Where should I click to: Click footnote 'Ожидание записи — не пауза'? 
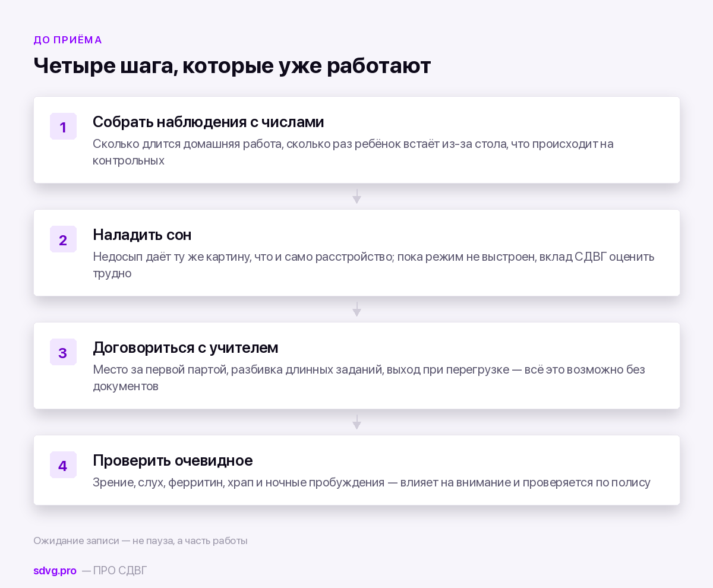tap(140, 541)
